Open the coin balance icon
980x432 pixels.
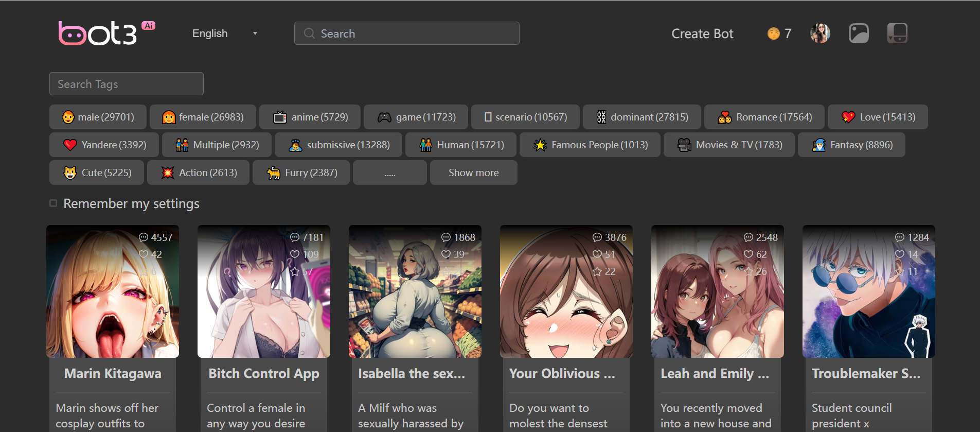coord(773,33)
